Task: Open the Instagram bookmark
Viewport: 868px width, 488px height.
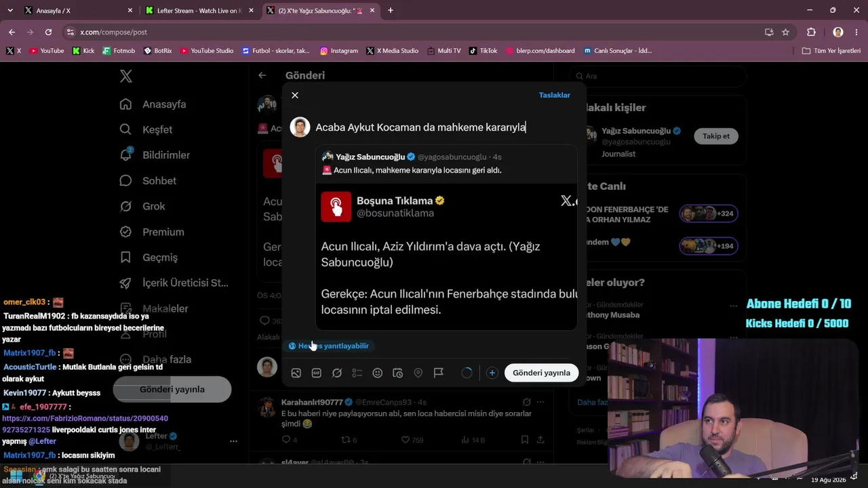Action: tap(339, 51)
